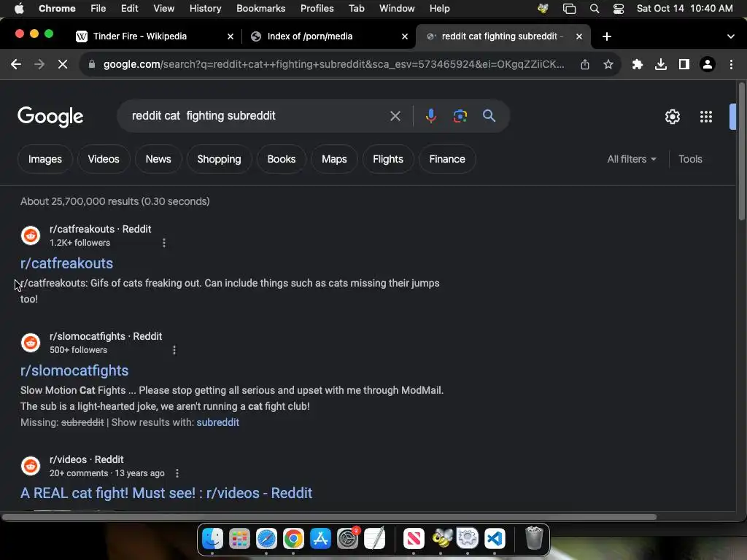
Task: Filter results by Maps
Action: pyautogui.click(x=334, y=159)
